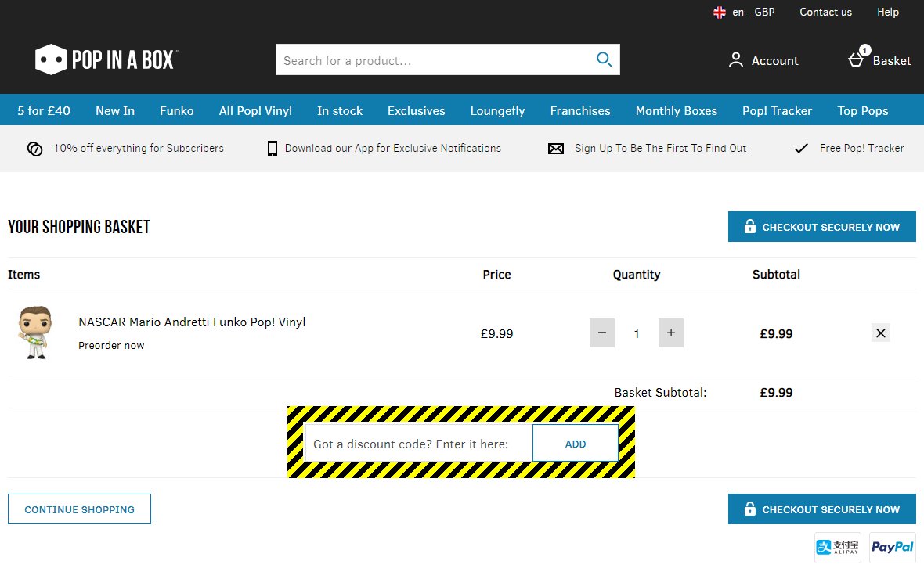Pay with Alipay icon
This screenshot has height=579, width=924.
point(838,548)
